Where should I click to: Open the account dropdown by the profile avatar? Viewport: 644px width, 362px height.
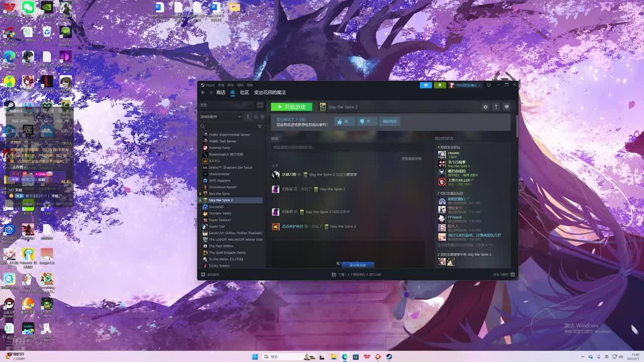pos(452,85)
